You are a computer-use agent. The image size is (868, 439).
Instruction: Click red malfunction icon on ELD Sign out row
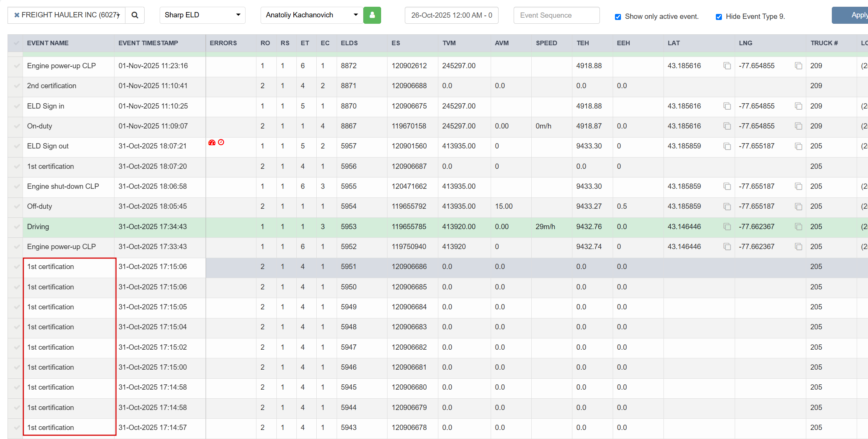point(212,142)
